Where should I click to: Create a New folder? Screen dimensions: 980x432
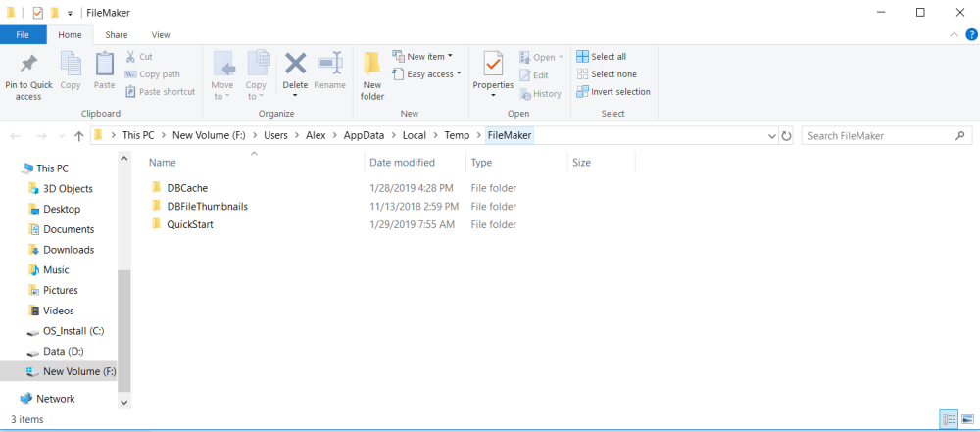click(x=372, y=75)
